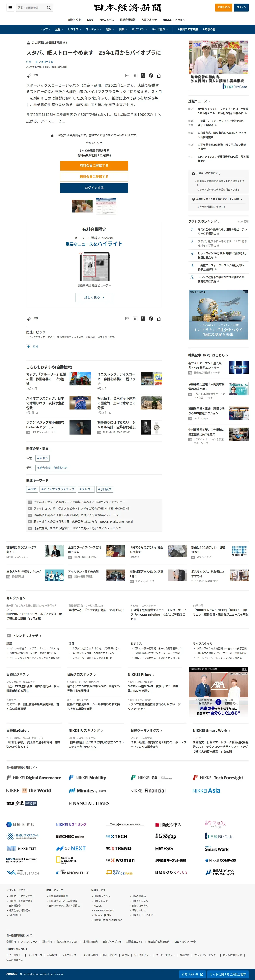The image size is (255, 980).
Task: Open the #総合小売・食料品小売 industry tag
Action: point(52,468)
